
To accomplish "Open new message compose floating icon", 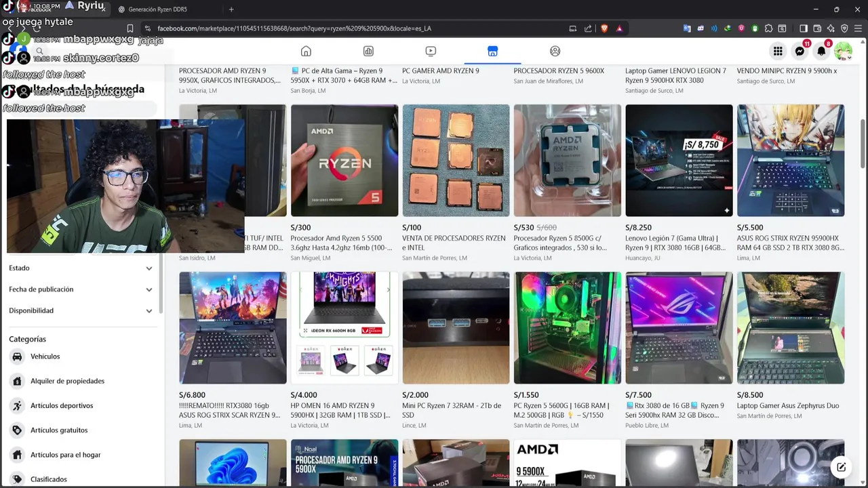I will point(841,467).
